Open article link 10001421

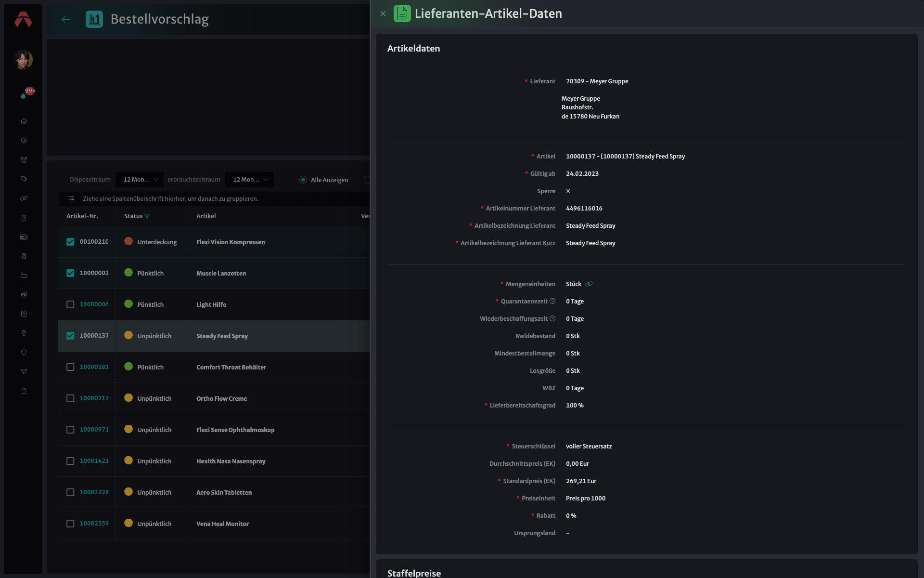tap(94, 461)
